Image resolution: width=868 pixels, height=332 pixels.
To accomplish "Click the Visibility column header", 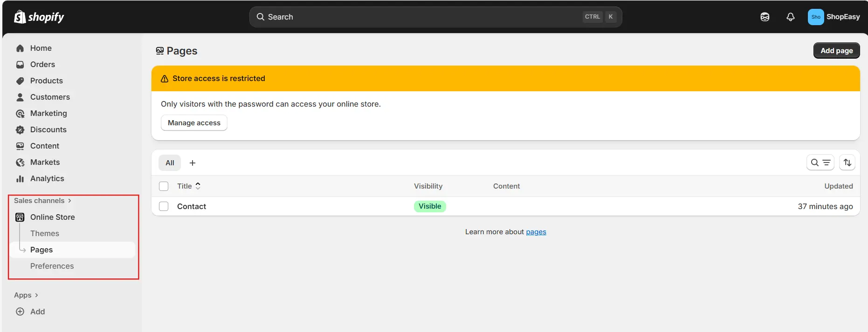I will pos(428,186).
